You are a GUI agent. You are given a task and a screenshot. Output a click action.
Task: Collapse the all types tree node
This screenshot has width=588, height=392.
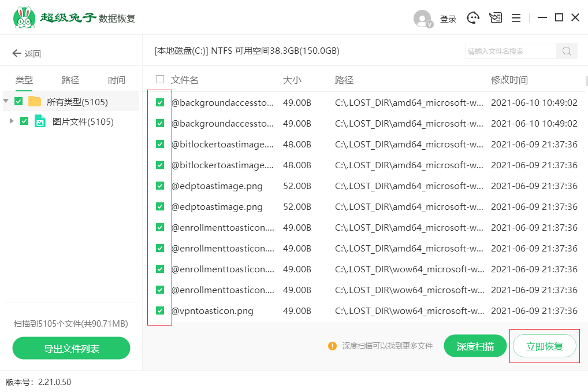(x=6, y=101)
